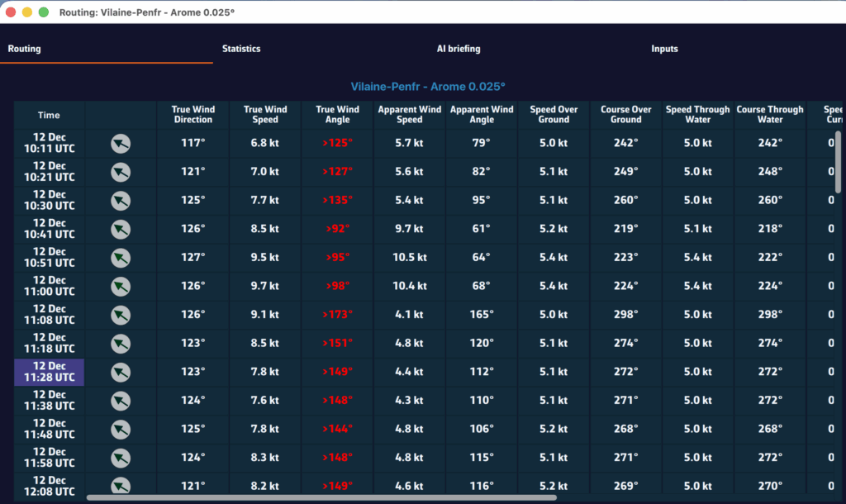Click wind arrow icon in 10:51 UTC row
Image resolution: width=846 pixels, height=504 pixels.
(121, 258)
